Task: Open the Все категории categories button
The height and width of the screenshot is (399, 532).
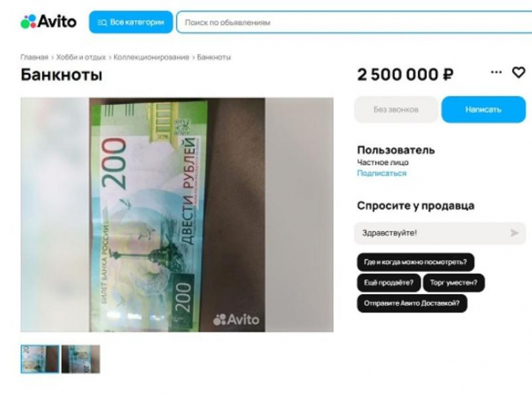Action: (131, 23)
